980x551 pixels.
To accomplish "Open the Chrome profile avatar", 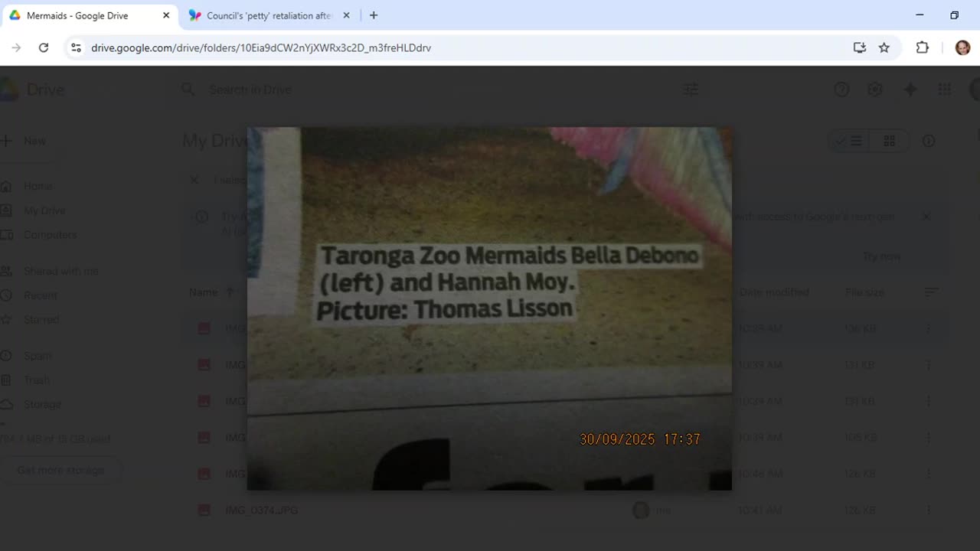I will tap(962, 47).
